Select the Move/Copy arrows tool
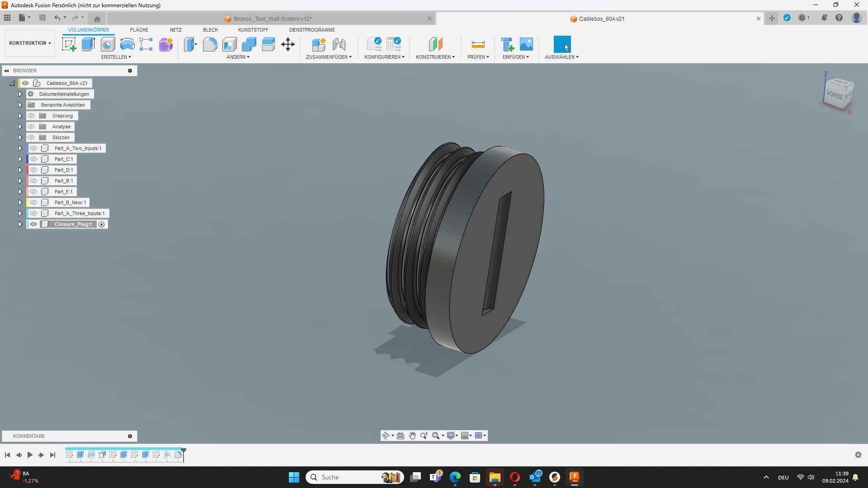Screen dimensions: 868x488 click(288, 44)
